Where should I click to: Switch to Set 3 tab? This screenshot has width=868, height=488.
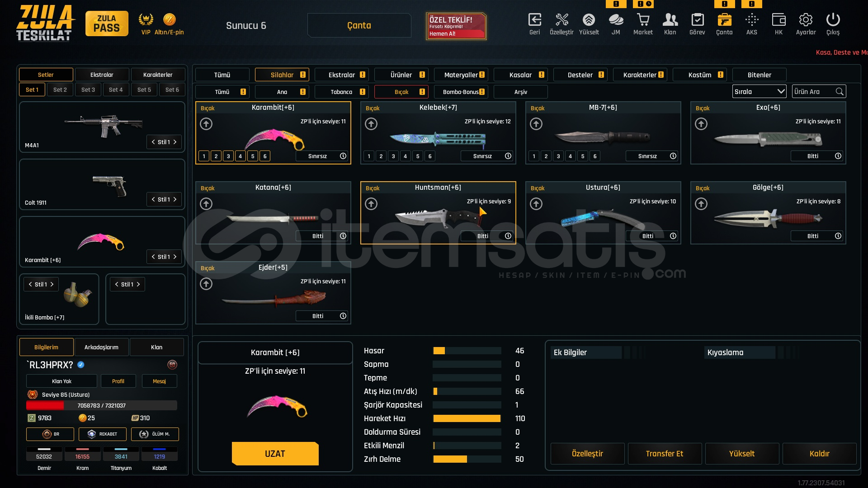88,89
